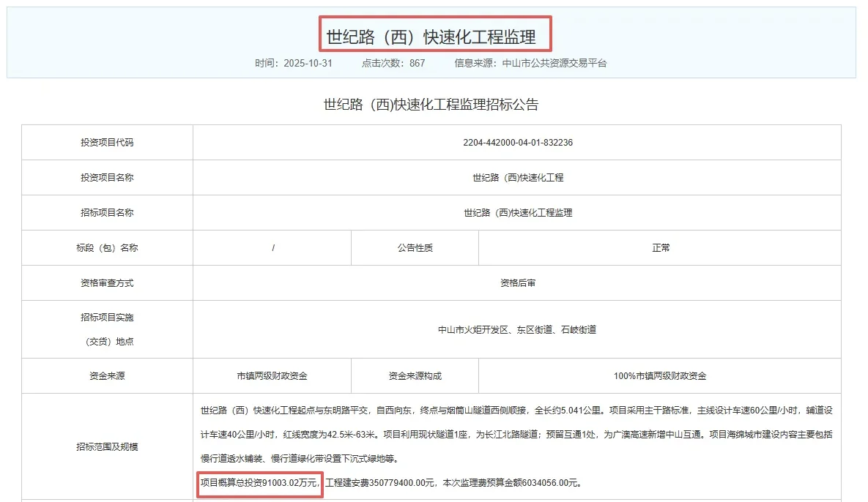Click the page title 世纪路（西）快速化工程监理
Screen dimensions: 868x502
click(x=431, y=37)
